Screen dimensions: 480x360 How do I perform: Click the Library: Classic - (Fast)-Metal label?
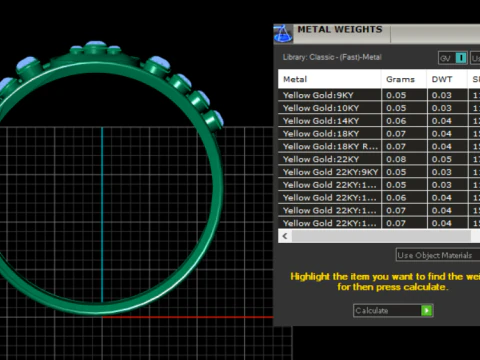(332, 57)
